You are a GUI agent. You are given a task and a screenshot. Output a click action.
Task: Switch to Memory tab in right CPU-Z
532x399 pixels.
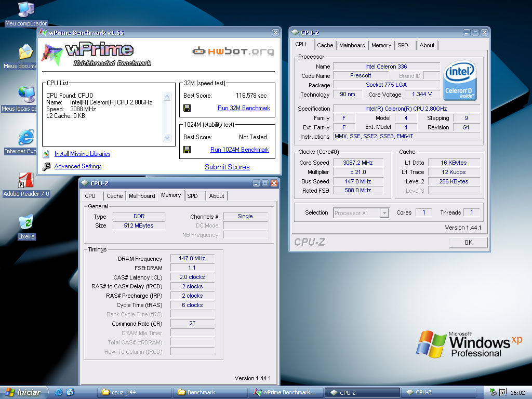tap(381, 45)
